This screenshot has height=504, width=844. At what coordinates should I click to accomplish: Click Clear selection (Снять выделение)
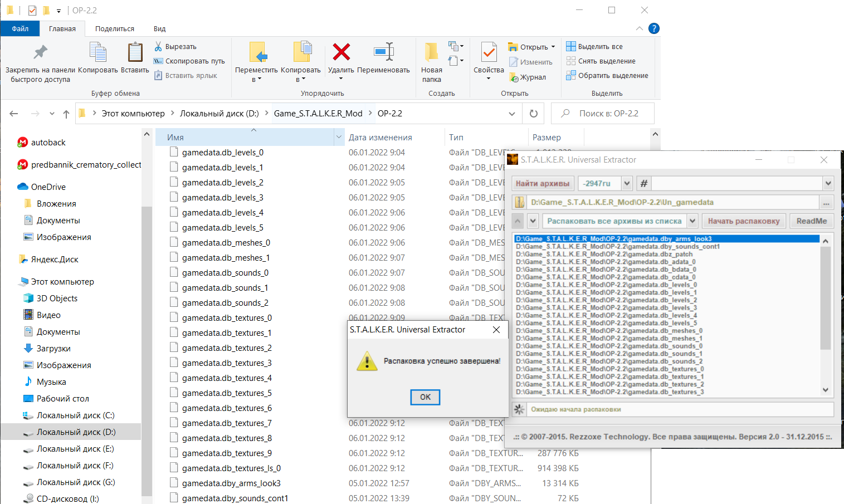coord(601,61)
